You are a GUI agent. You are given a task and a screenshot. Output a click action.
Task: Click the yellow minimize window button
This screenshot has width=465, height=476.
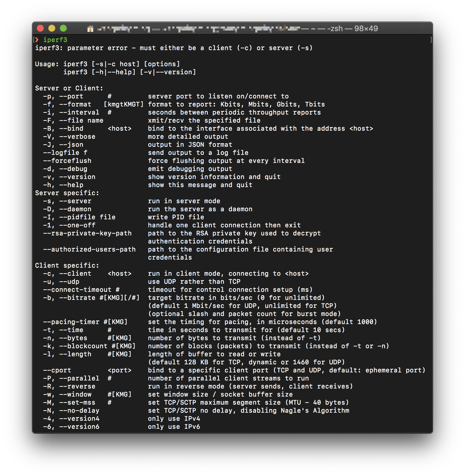52,28
